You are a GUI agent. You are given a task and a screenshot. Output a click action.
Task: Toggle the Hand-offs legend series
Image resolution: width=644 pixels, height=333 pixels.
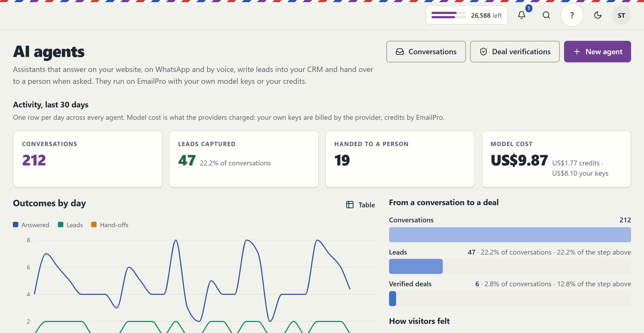click(110, 225)
